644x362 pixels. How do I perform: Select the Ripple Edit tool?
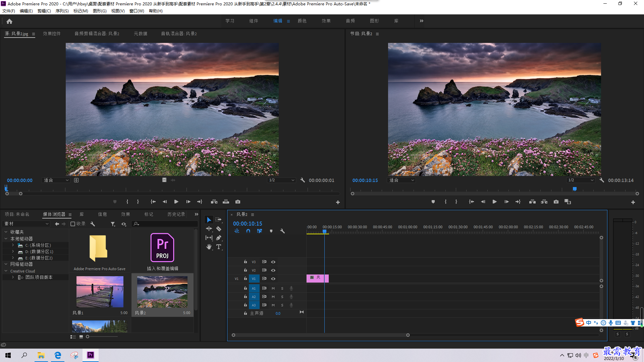[x=209, y=229]
